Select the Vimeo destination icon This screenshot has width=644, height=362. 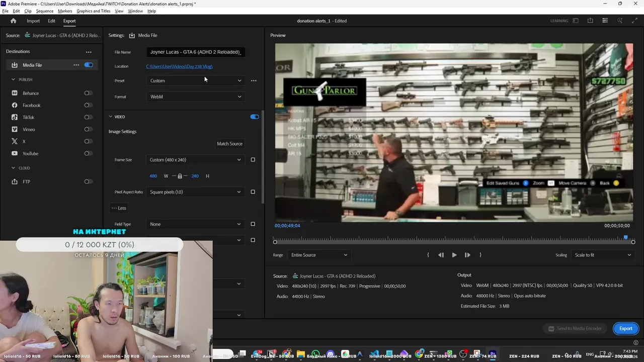[x=15, y=129]
